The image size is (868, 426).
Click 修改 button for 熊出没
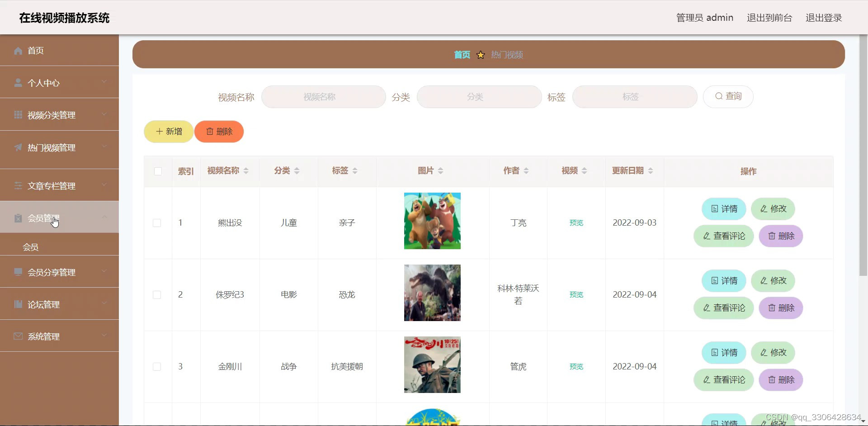point(773,209)
